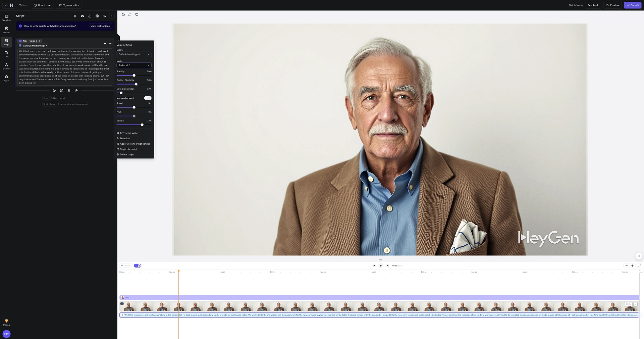Click the download script icon

coord(90,16)
